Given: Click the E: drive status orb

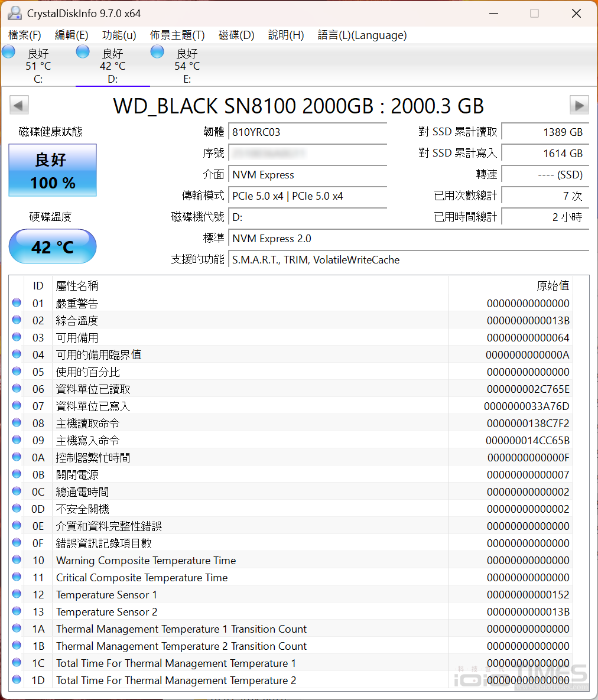Looking at the screenshot, I should pyautogui.click(x=157, y=52).
